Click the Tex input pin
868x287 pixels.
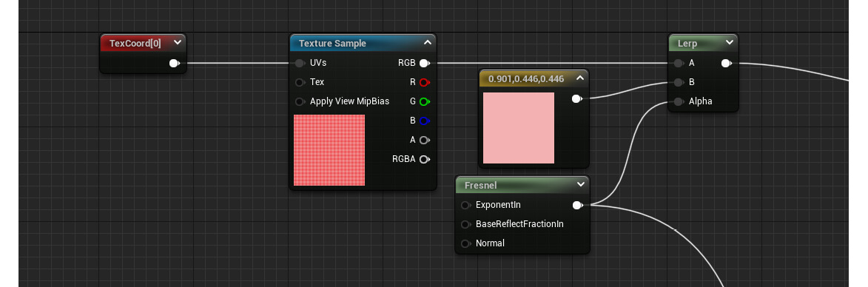(300, 82)
